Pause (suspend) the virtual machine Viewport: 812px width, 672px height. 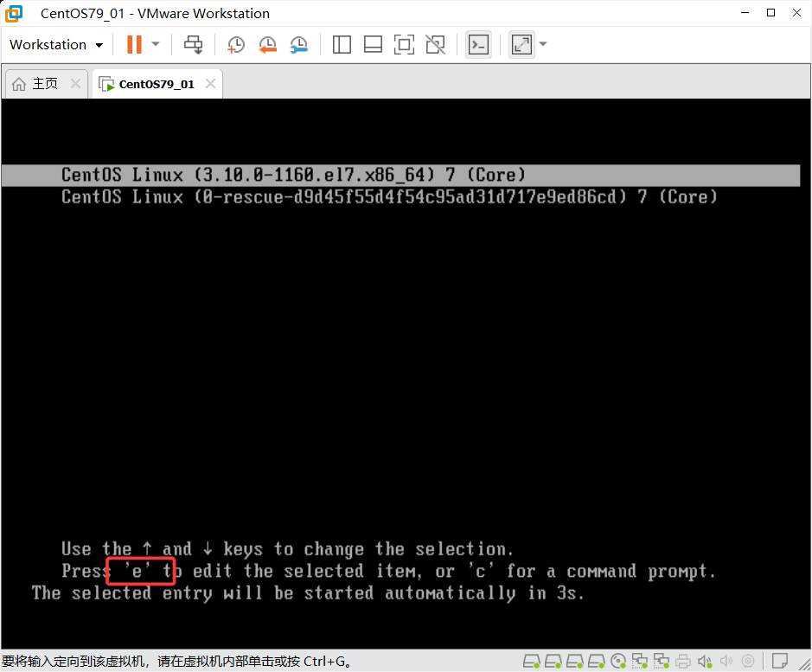click(x=134, y=45)
